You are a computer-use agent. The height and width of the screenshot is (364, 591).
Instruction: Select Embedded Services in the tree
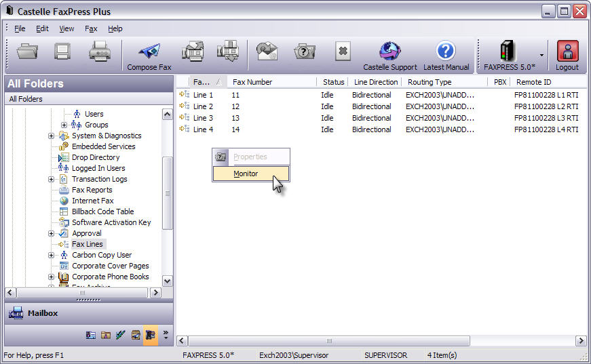pyautogui.click(x=103, y=146)
